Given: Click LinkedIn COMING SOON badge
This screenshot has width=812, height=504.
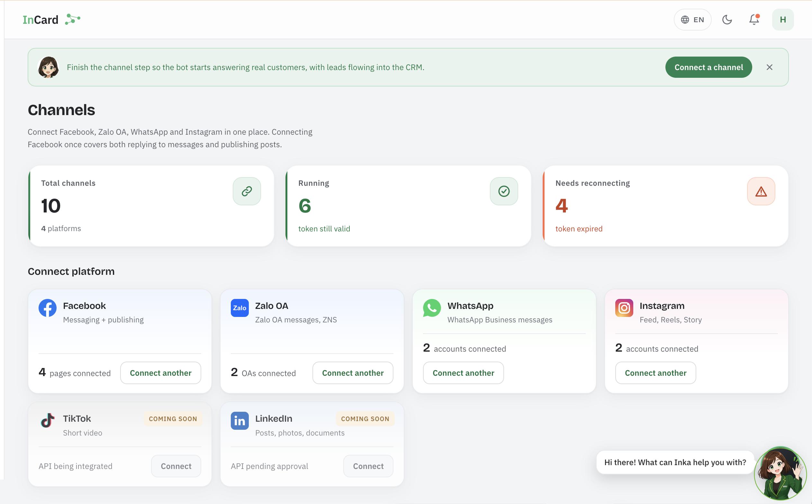Looking at the screenshot, I should [365, 419].
